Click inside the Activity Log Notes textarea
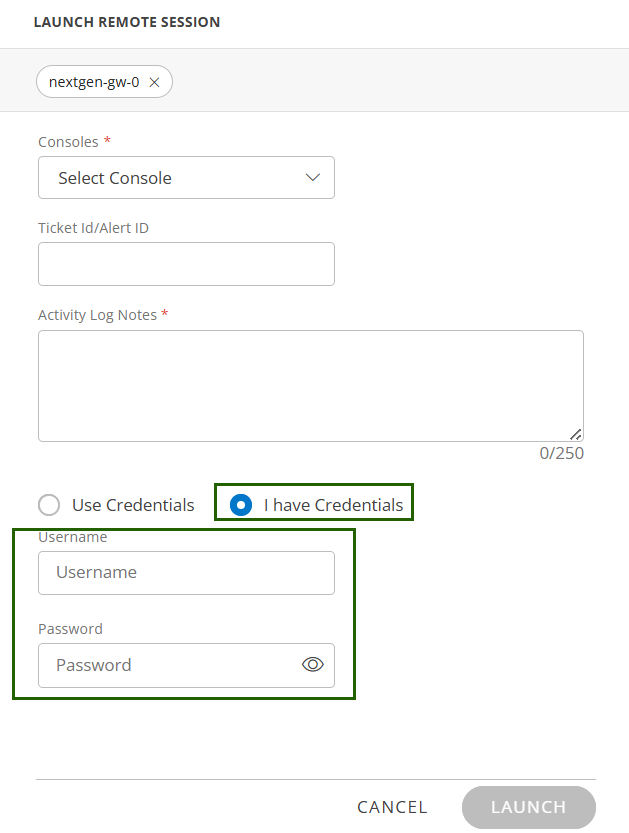The image size is (629, 833). click(310, 385)
